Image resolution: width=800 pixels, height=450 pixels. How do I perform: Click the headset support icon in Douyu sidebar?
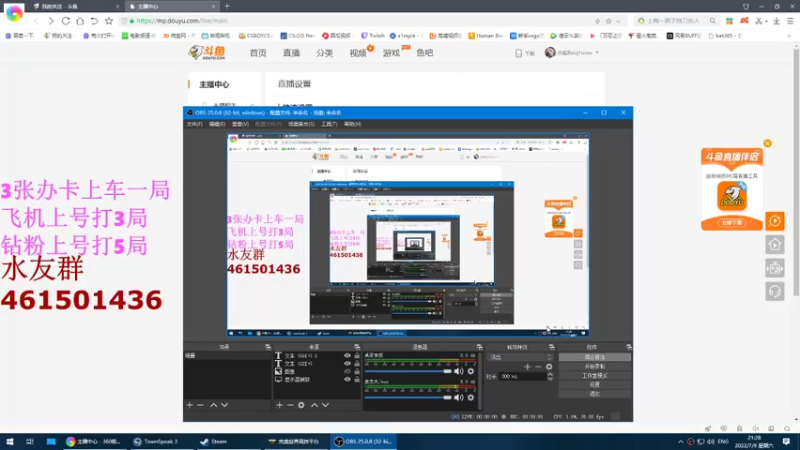775,291
